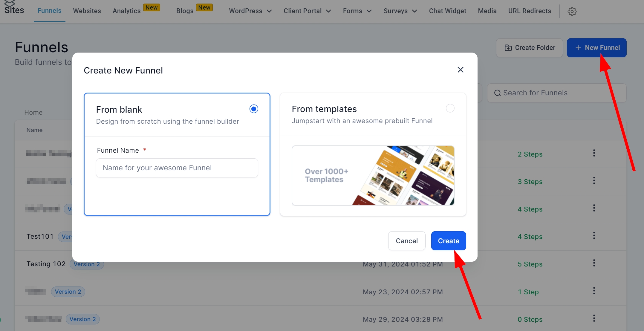This screenshot has width=644, height=331.
Task: Open the settings gear icon in navigation
Action: coord(572,11)
